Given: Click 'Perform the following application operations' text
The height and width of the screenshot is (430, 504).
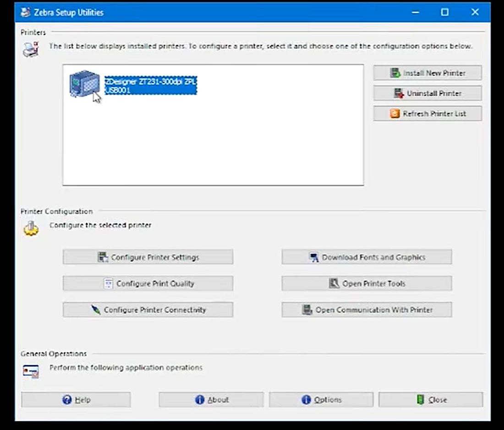Looking at the screenshot, I should [x=126, y=367].
